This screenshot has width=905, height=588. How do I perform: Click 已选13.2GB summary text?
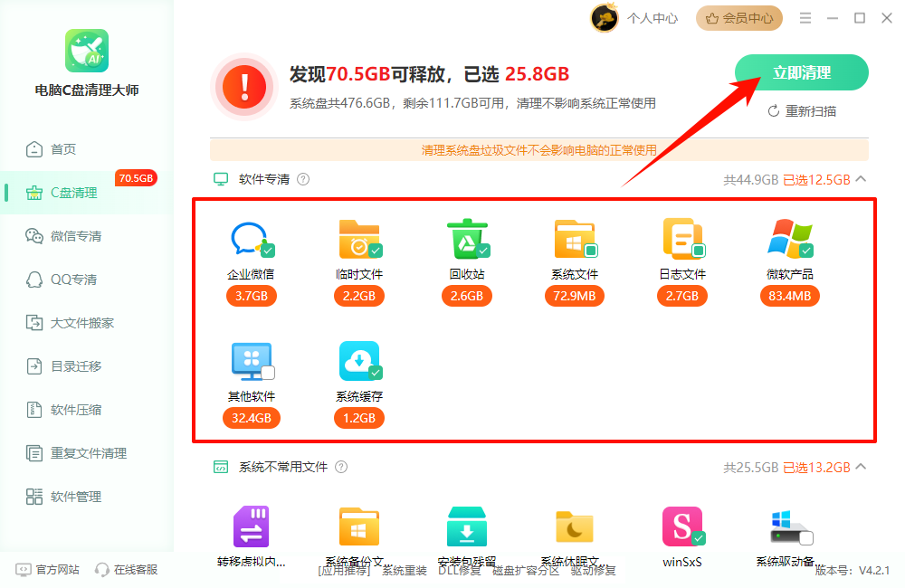pyautogui.click(x=816, y=468)
